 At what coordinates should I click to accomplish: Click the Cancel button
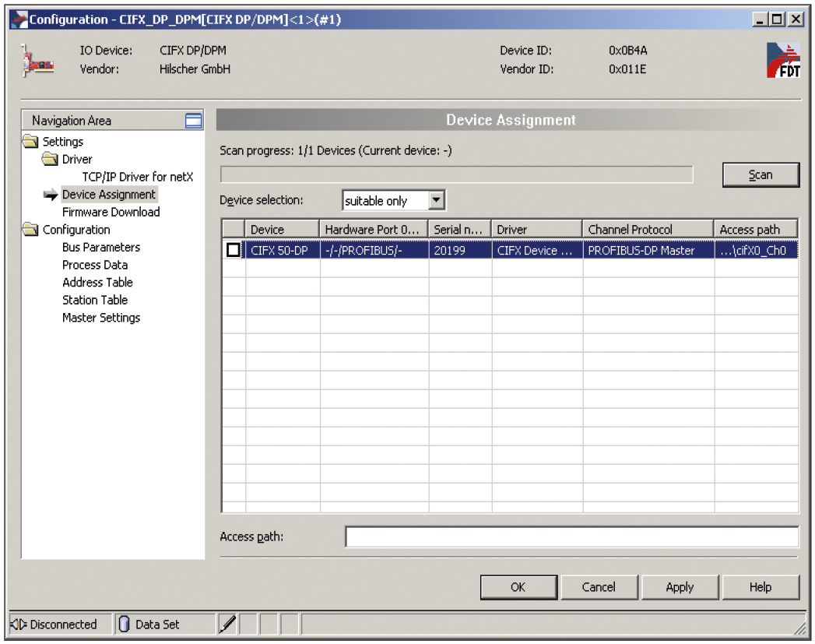click(x=599, y=587)
